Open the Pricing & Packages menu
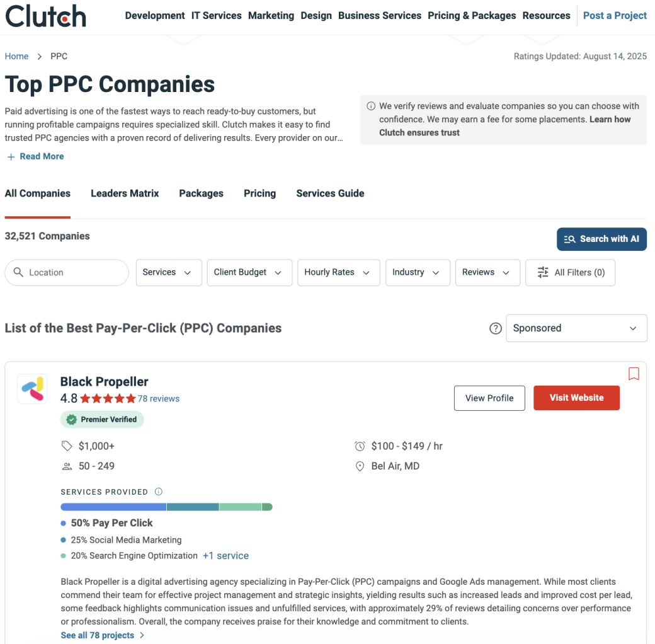The image size is (655, 644). (472, 15)
